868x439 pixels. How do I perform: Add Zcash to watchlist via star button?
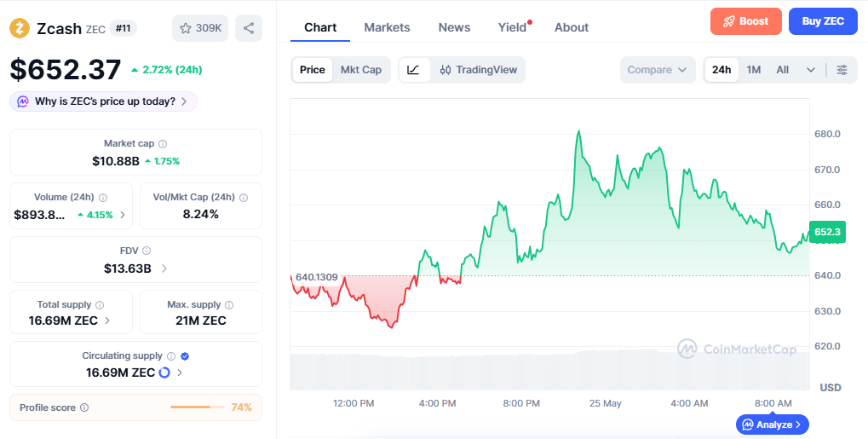[200, 28]
